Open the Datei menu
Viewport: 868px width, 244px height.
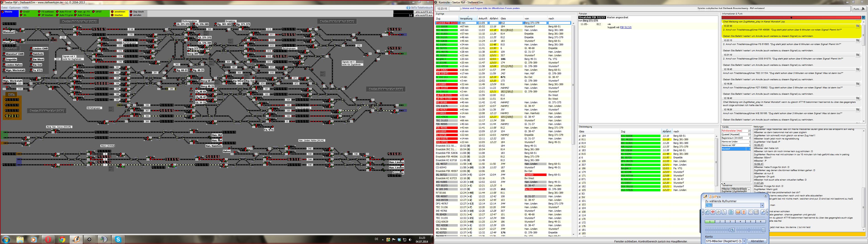click(4, 7)
